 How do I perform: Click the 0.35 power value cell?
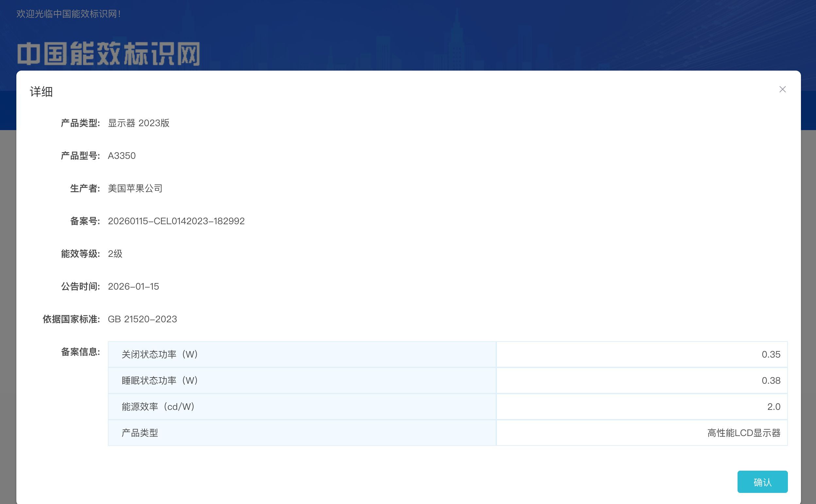(x=770, y=354)
